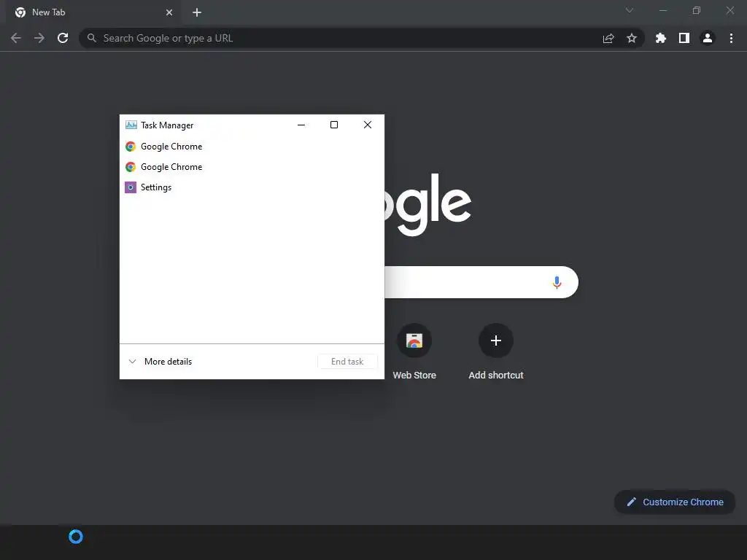Maximize the Task Manager window
The image size is (747, 560).
[334, 125]
